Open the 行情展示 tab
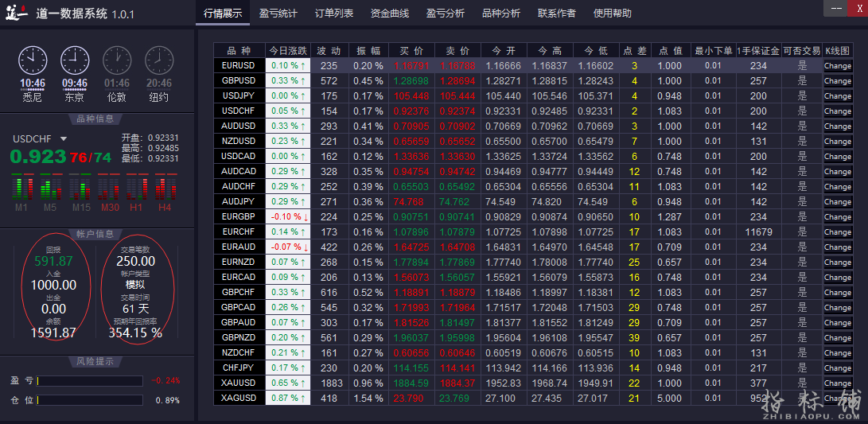868x424 pixels. [x=223, y=14]
